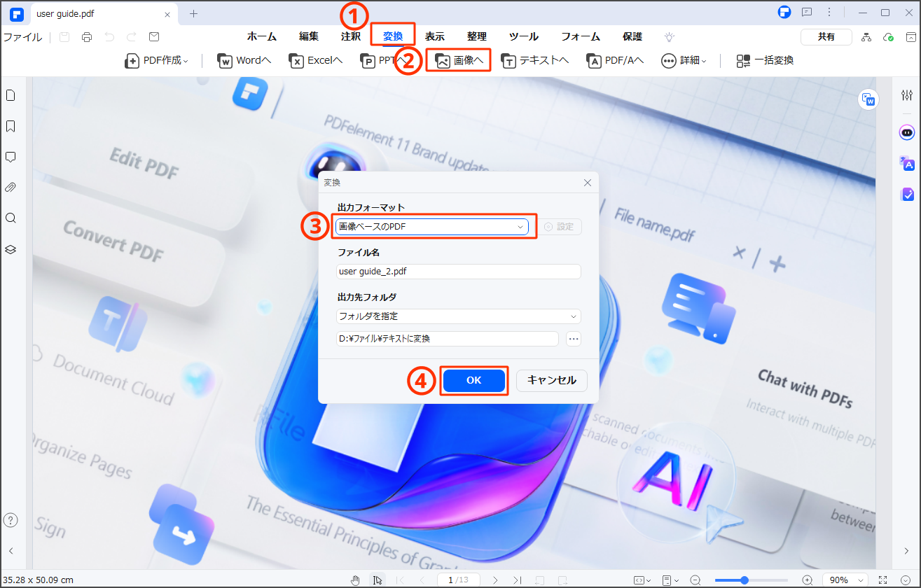
Task: Browse output folder with ellipsis button
Action: pos(574,339)
